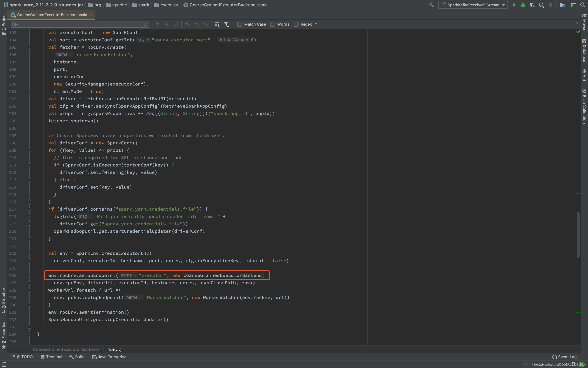Collapse the fold marker at line 217
The height and width of the screenshot is (368, 588).
pyautogui.click(x=29, y=209)
